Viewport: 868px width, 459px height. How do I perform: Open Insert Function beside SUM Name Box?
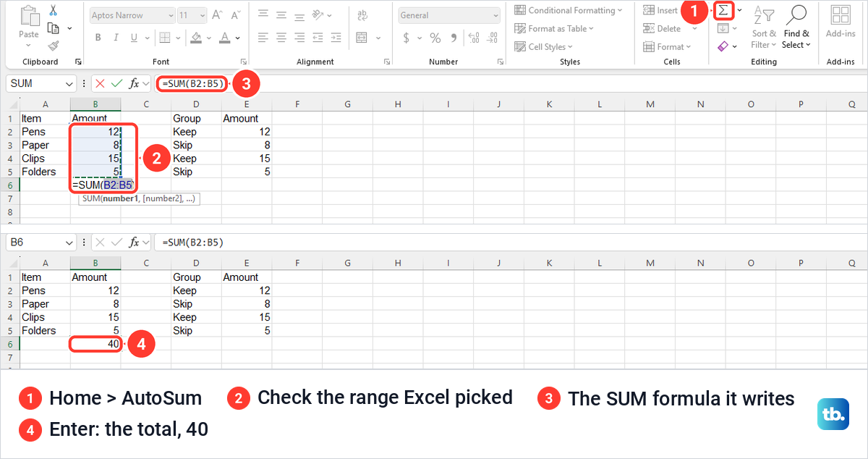point(135,83)
